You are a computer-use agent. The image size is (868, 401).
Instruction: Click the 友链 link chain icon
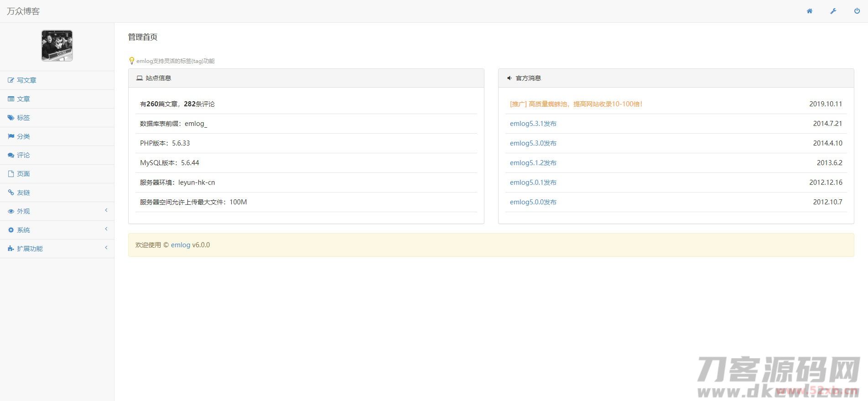(x=11, y=193)
